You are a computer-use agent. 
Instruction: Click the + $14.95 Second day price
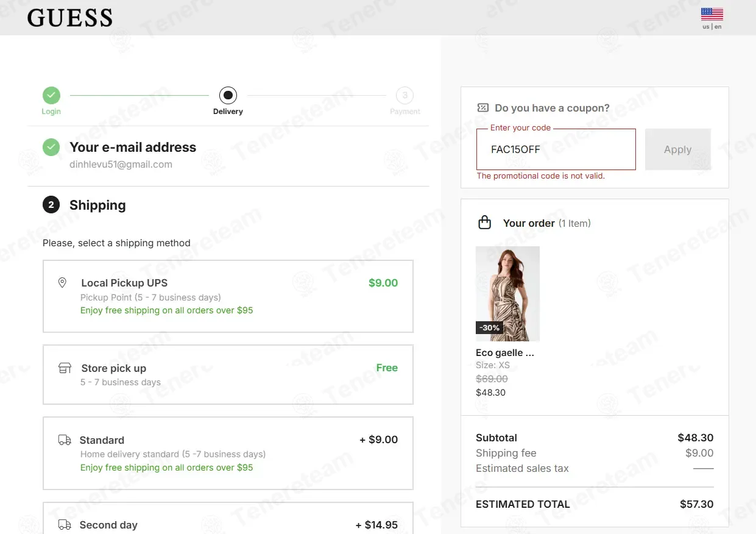point(376,525)
